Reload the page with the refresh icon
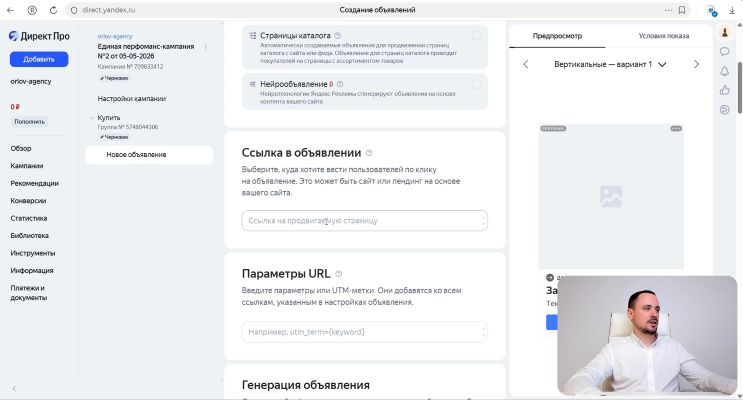 pyautogui.click(x=53, y=10)
